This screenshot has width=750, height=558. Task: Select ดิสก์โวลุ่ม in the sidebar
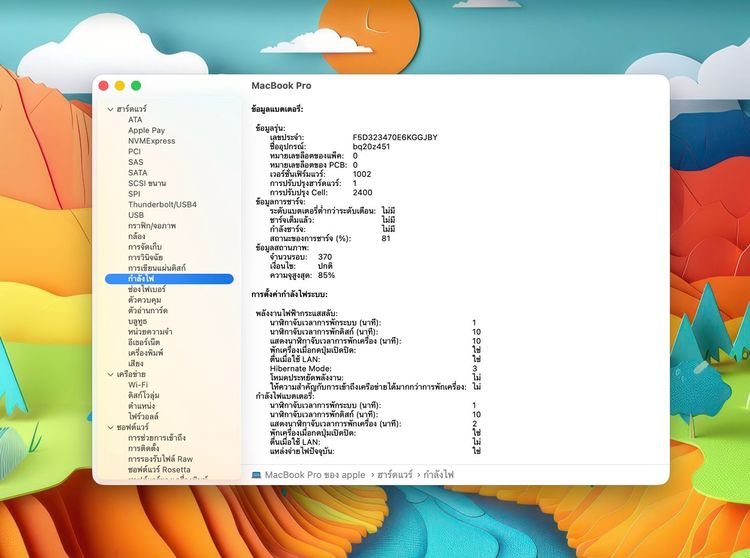(x=143, y=395)
